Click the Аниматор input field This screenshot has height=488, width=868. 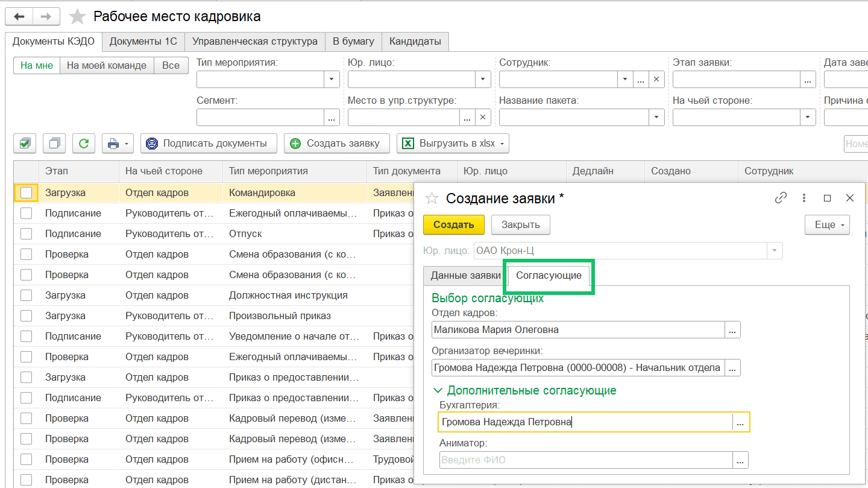click(x=586, y=460)
